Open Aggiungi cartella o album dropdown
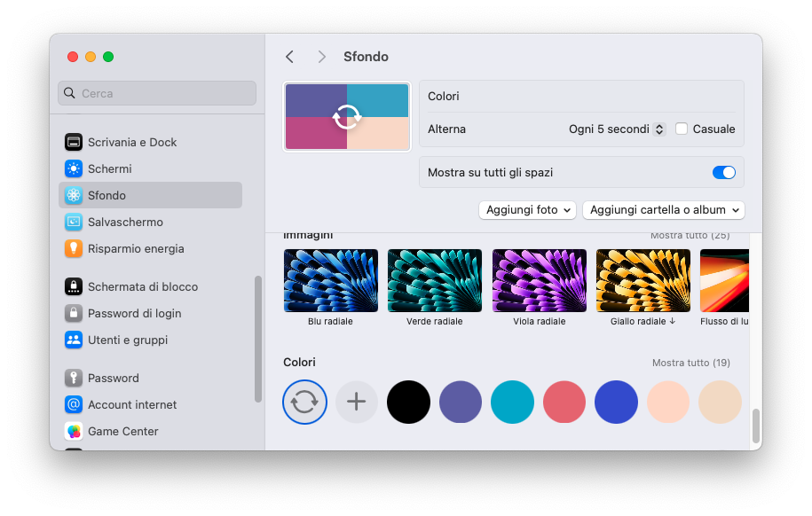 (x=664, y=209)
